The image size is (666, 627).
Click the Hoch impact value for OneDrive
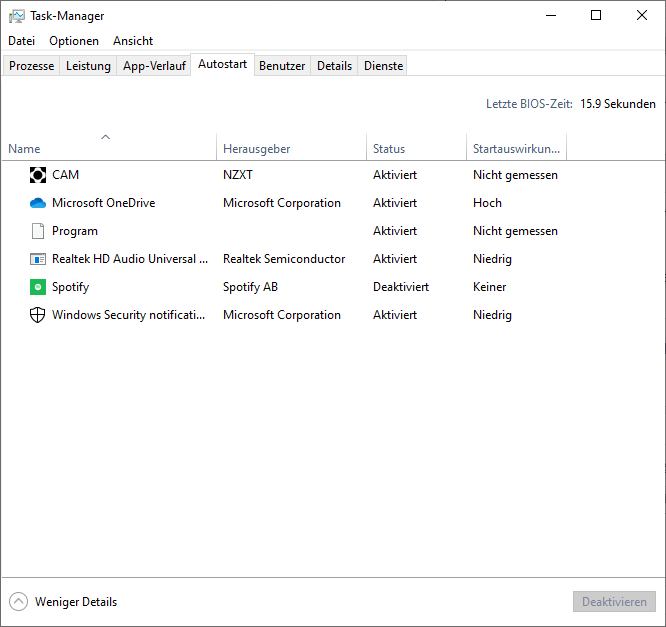pyautogui.click(x=487, y=203)
